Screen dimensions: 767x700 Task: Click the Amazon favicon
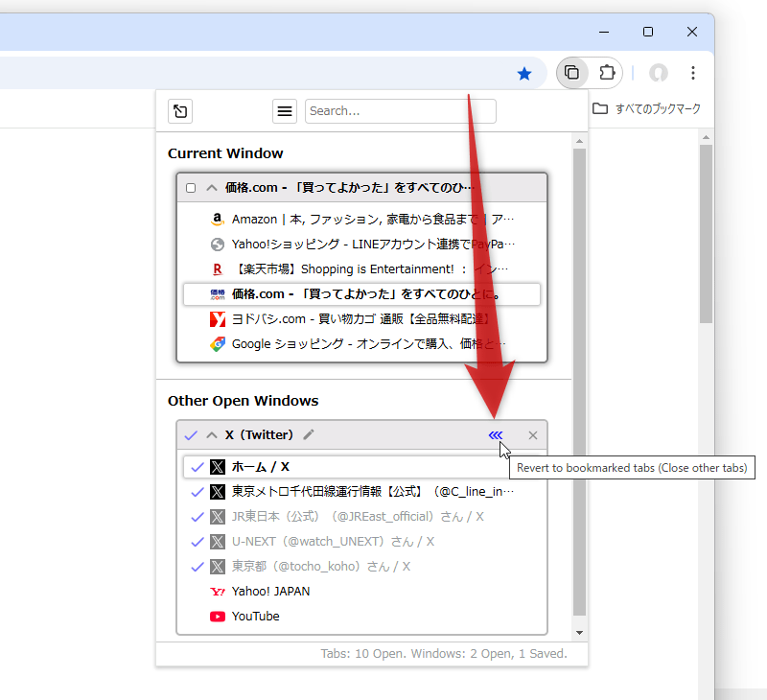click(x=218, y=220)
